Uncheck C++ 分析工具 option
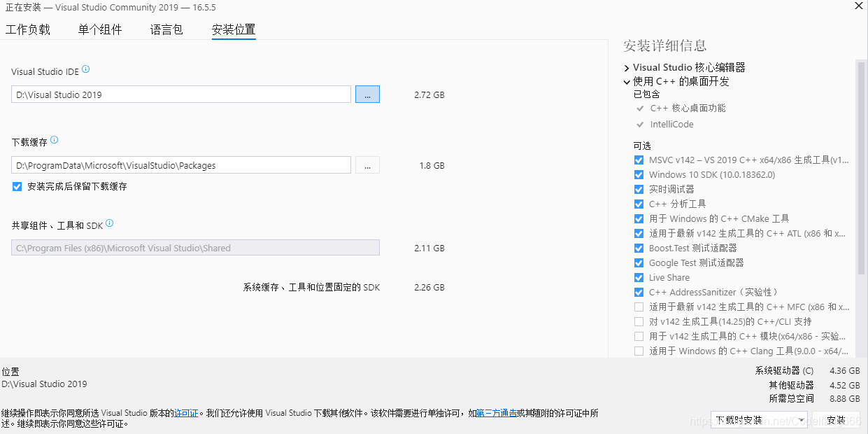 639,204
